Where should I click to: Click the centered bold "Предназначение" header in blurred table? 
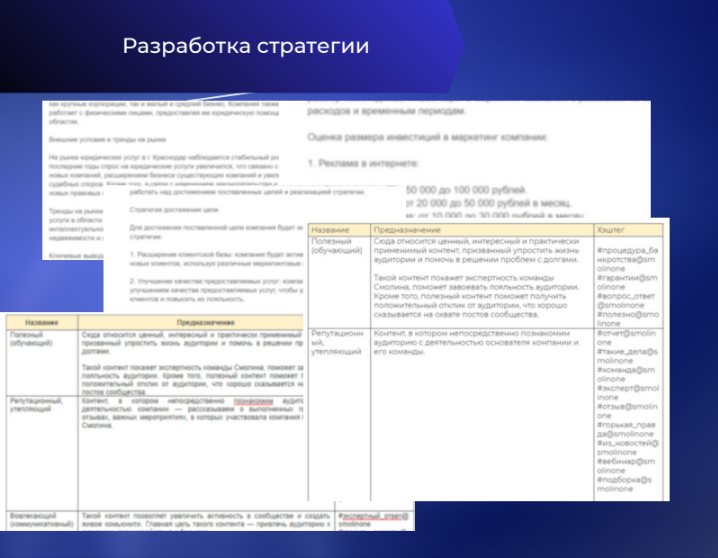coord(205,322)
